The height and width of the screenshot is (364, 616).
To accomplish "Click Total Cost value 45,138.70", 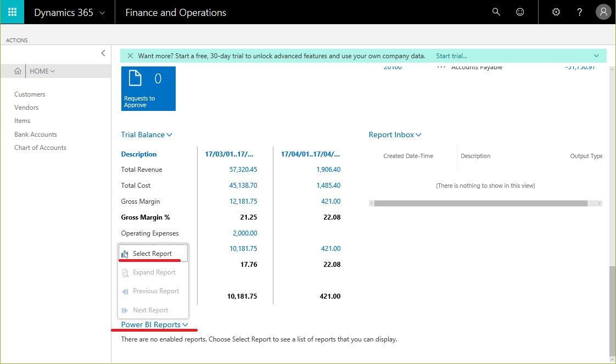I will pyautogui.click(x=243, y=186).
